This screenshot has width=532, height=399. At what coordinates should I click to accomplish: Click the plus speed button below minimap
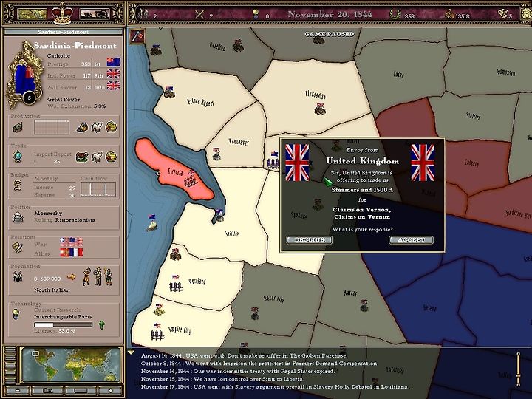110,391
